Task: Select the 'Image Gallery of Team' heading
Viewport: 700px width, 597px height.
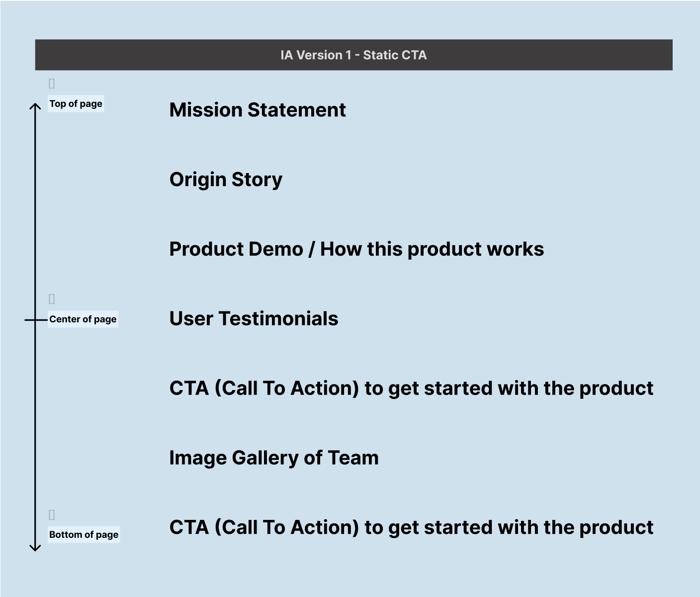Action: pos(274,458)
